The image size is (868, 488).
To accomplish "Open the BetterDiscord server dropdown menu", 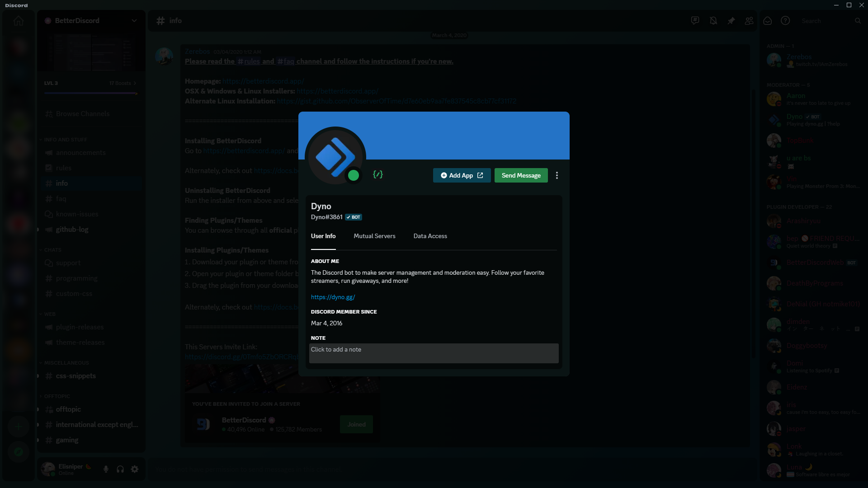I will pyautogui.click(x=134, y=21).
